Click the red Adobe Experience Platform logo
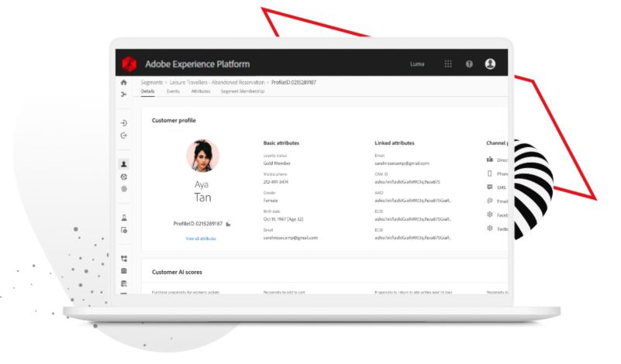The width and height of the screenshot is (621, 364). pyautogui.click(x=129, y=64)
